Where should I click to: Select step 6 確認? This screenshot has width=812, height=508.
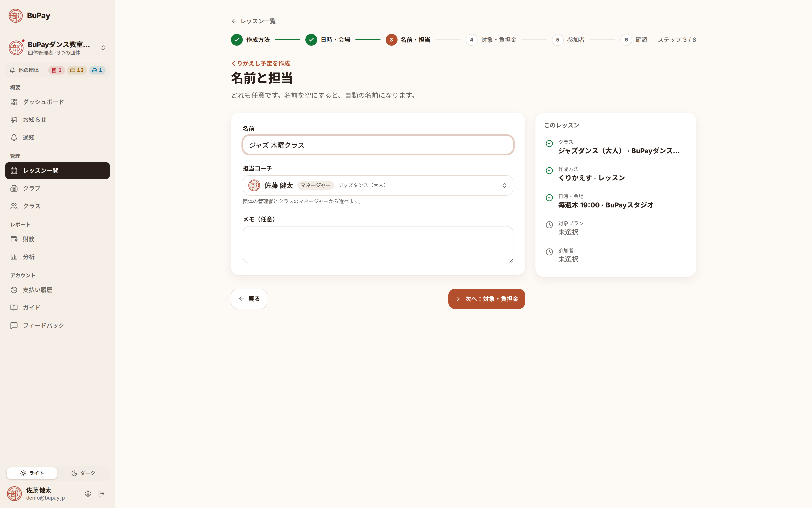[634, 40]
